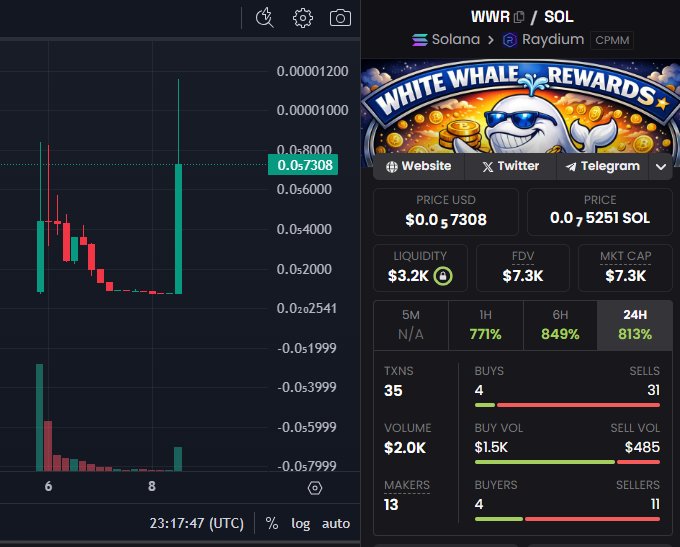Click the 23:17:47 (UTC) time display
680x547 pixels.
(x=196, y=523)
